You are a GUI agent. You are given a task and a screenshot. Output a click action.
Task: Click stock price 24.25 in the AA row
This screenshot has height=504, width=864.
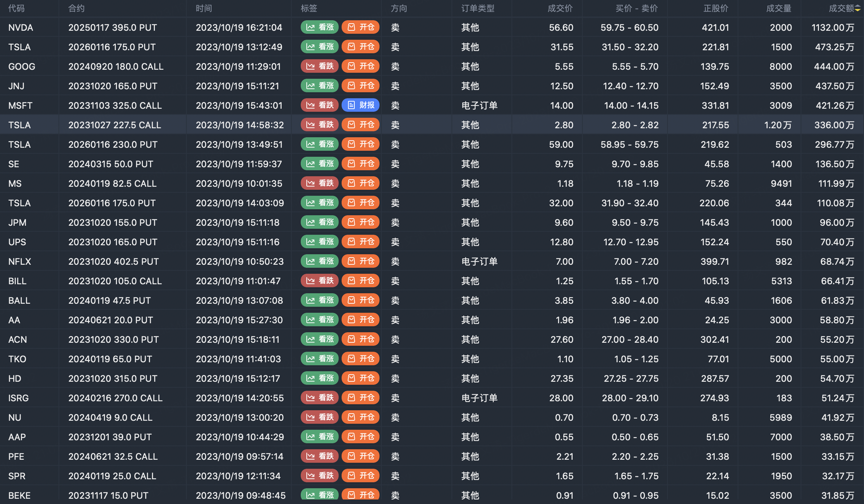(x=717, y=320)
